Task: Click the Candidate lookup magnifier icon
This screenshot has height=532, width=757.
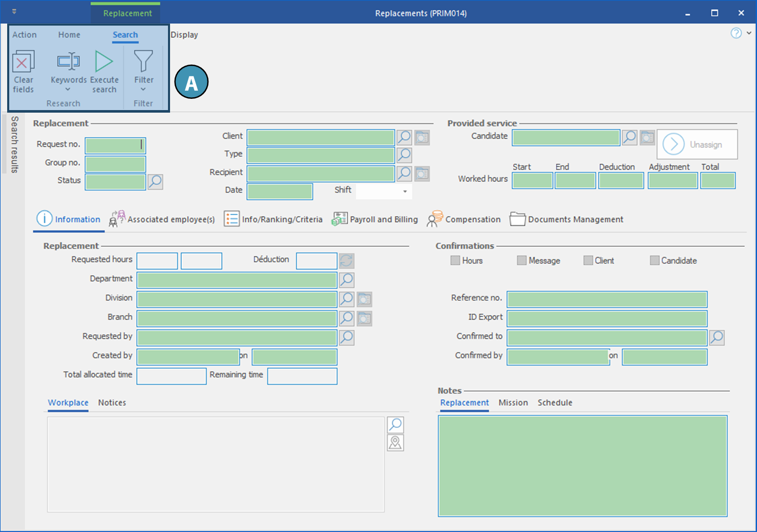Action: pyautogui.click(x=629, y=137)
